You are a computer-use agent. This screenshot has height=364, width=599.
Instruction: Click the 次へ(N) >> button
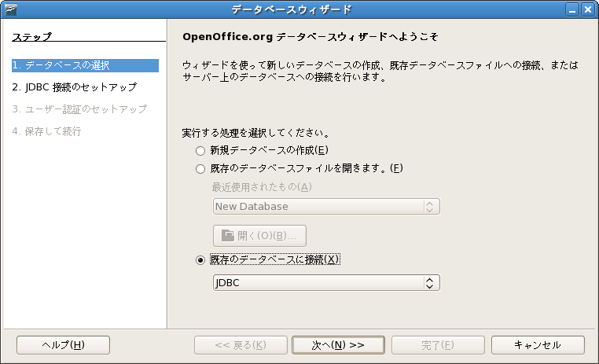coord(338,345)
